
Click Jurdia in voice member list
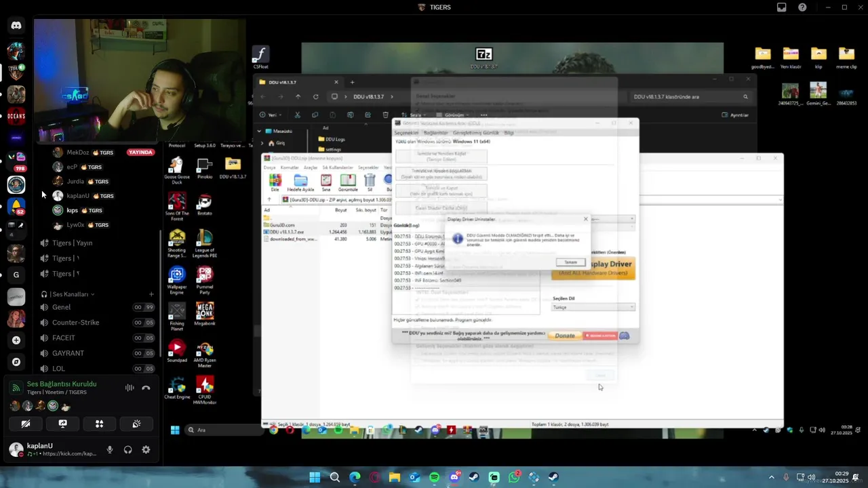click(x=104, y=182)
